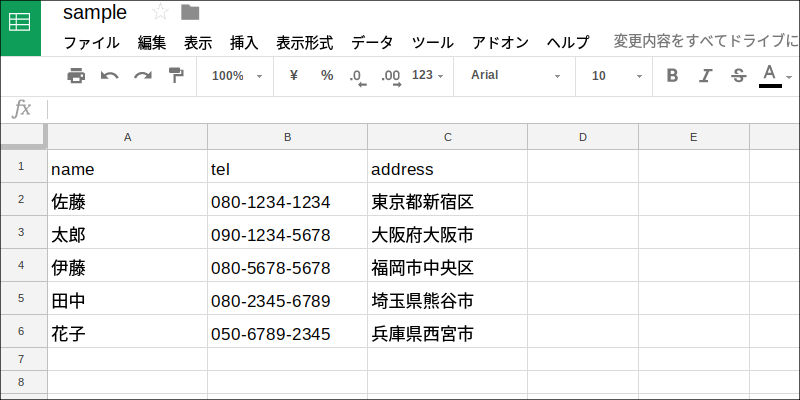Open the ファイル menu
Viewport: 800px width, 400px height.
click(91, 42)
